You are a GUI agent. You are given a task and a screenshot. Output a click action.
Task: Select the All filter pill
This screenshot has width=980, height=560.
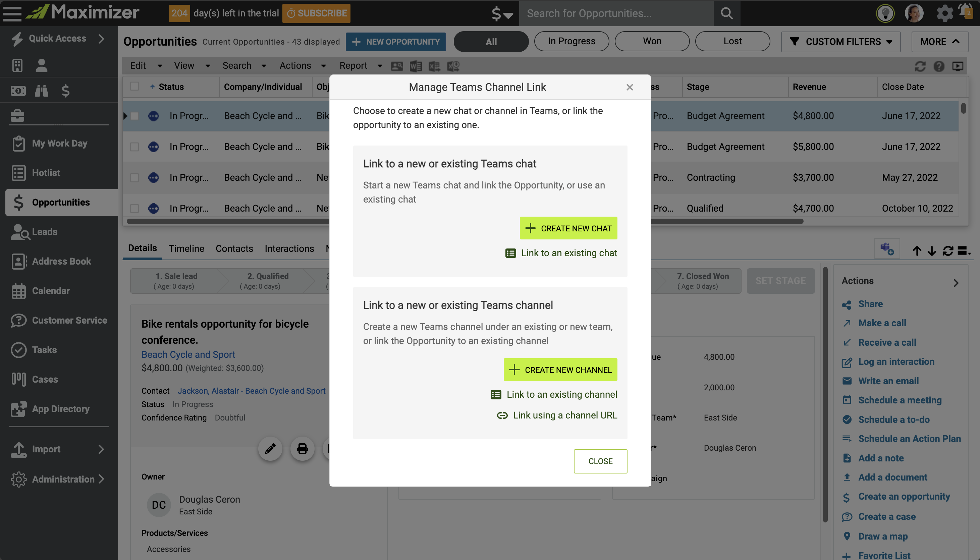491,42
